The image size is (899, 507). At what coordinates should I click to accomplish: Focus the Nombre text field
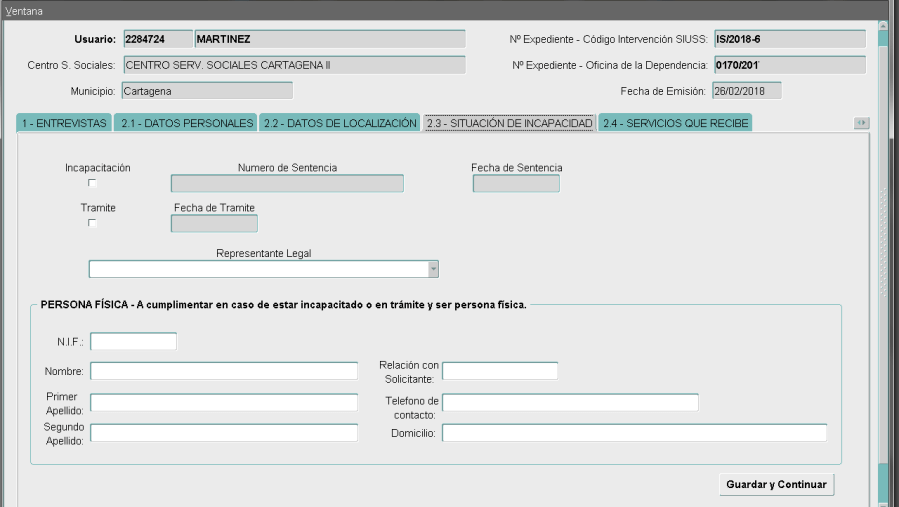pyautogui.click(x=223, y=372)
